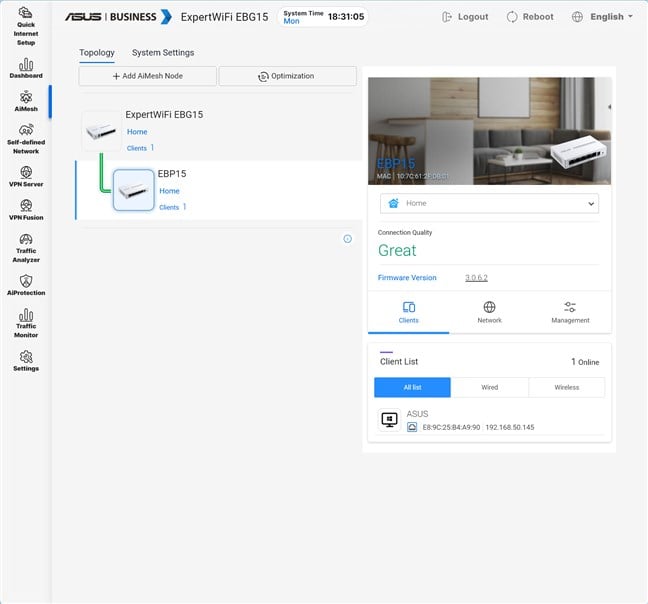Open the VPN Fusion page
648x604 pixels.
pos(26,210)
